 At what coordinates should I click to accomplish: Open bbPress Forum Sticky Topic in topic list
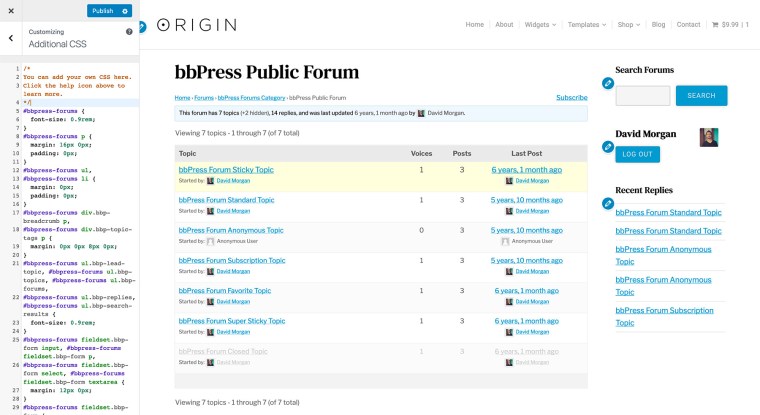pos(226,170)
